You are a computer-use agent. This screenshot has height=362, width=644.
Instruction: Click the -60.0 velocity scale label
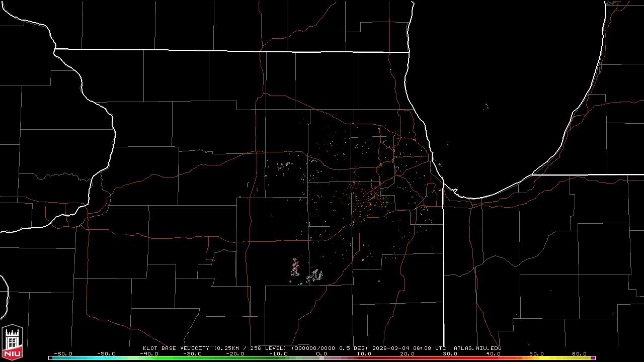(x=63, y=353)
